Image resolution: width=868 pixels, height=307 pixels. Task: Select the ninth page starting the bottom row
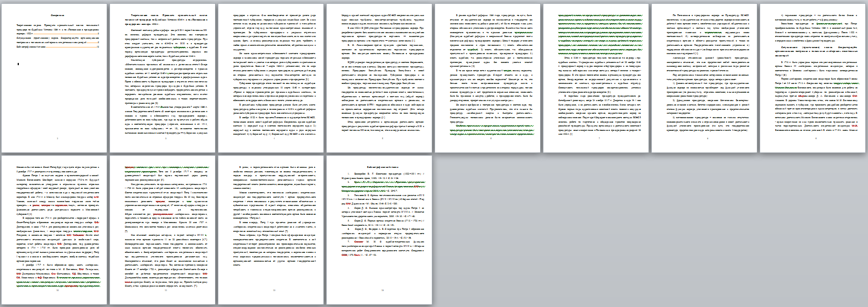pos(54,230)
